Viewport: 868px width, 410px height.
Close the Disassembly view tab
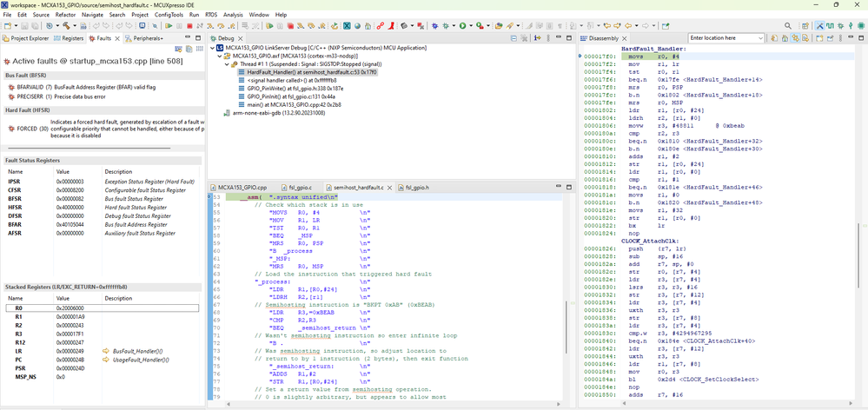(x=625, y=38)
